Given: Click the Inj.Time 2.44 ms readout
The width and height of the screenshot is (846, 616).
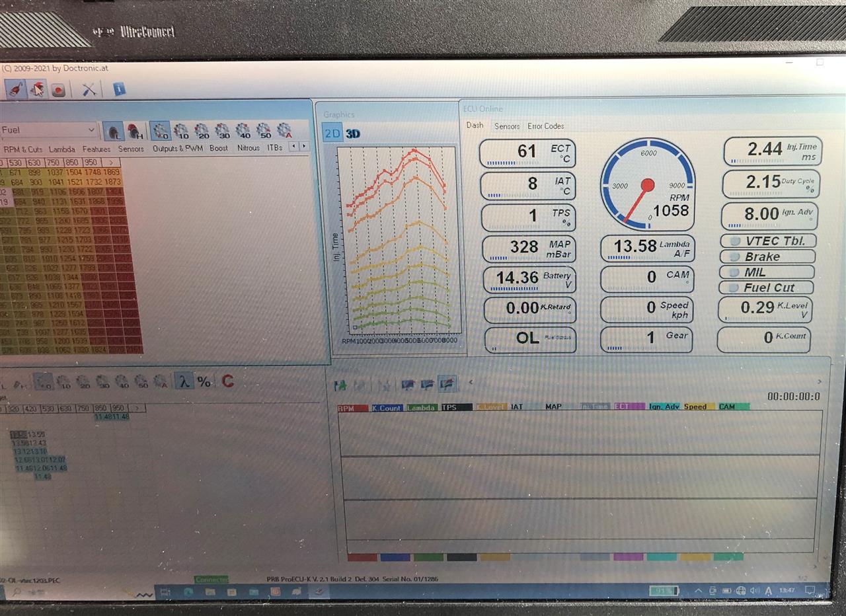Looking at the screenshot, I should coord(773,151).
